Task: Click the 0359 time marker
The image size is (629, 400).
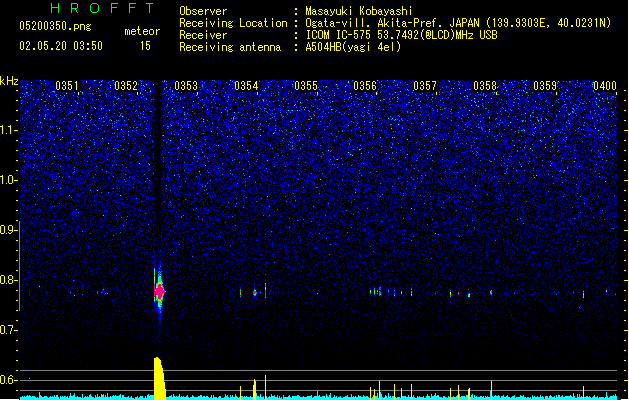Action: [545, 86]
